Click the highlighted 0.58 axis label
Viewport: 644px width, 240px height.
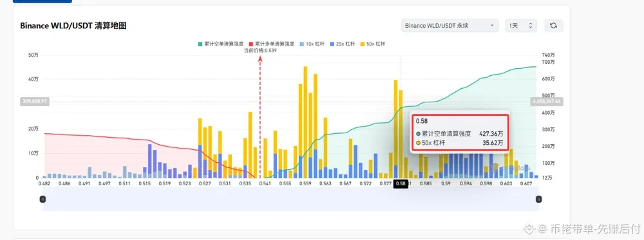point(401,184)
